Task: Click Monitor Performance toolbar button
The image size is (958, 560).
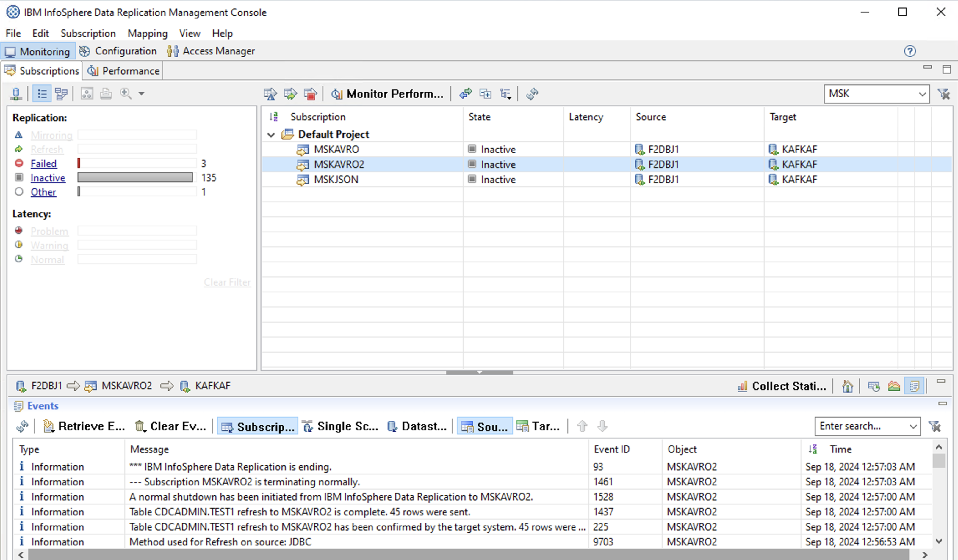Action: pyautogui.click(x=388, y=94)
